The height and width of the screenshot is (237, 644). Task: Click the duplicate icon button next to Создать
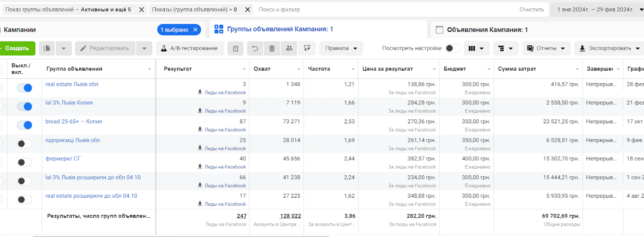pyautogui.click(x=47, y=48)
